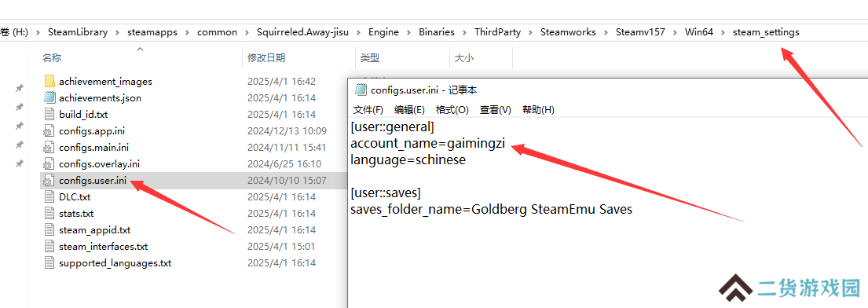868x308 pixels.
Task: Expand the chevron after common
Action: coord(247,32)
